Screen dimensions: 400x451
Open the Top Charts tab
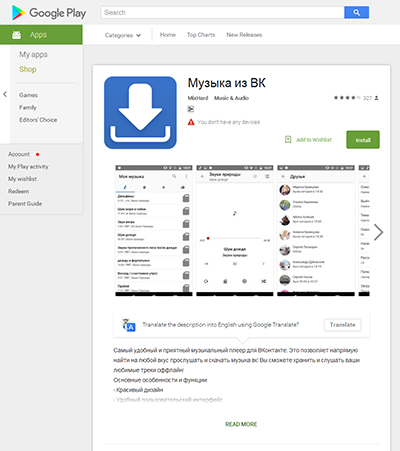[x=201, y=35]
